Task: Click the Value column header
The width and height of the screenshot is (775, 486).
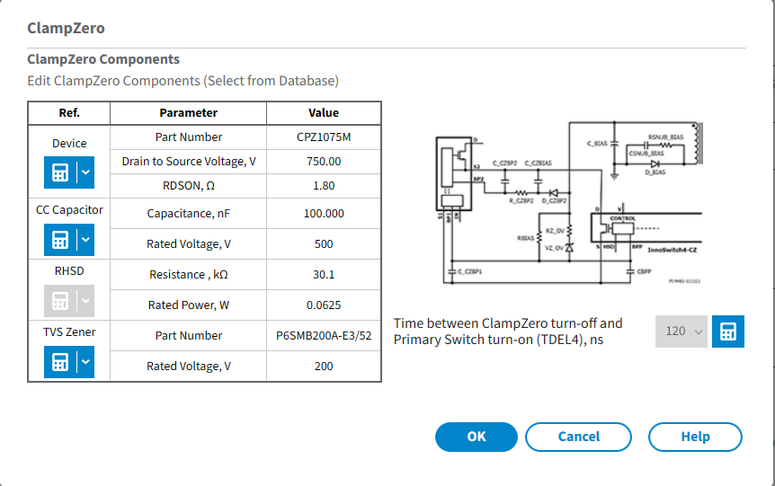Action: point(323,113)
